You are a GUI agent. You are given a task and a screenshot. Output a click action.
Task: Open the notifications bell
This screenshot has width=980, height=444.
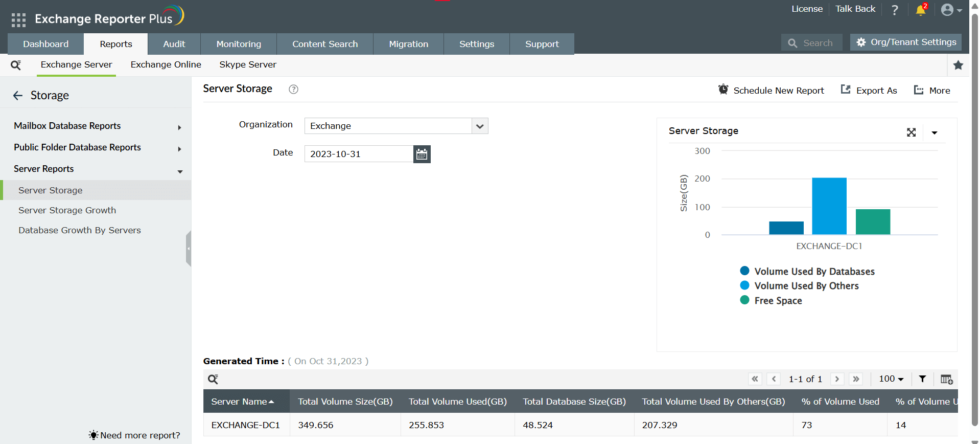click(921, 10)
